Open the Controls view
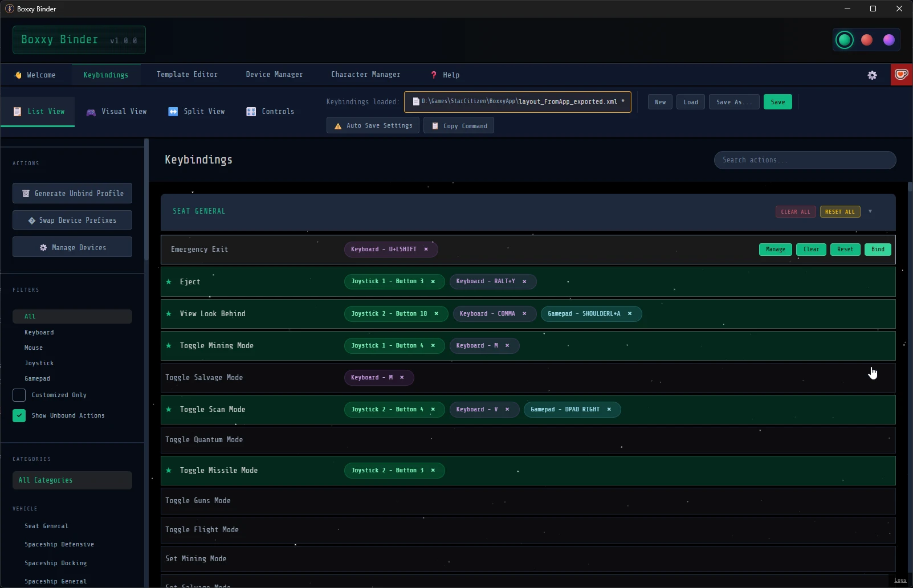913x588 pixels. point(271,112)
